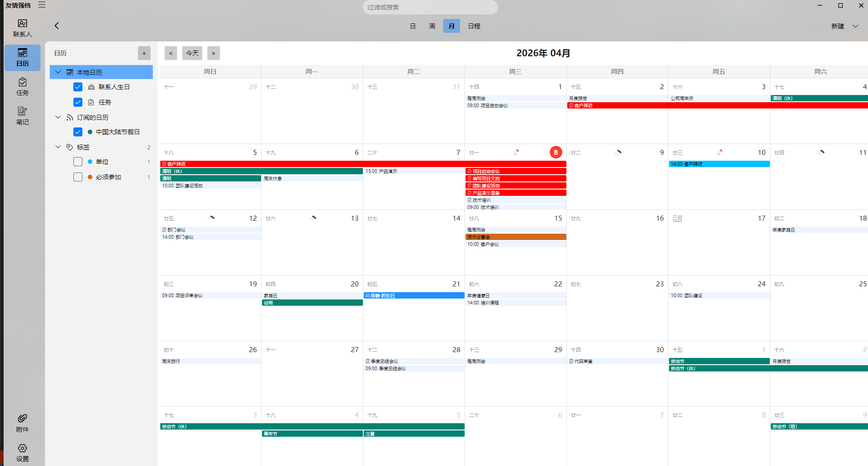
Task: Click the hamburger menu icon
Action: pyautogui.click(x=42, y=5)
